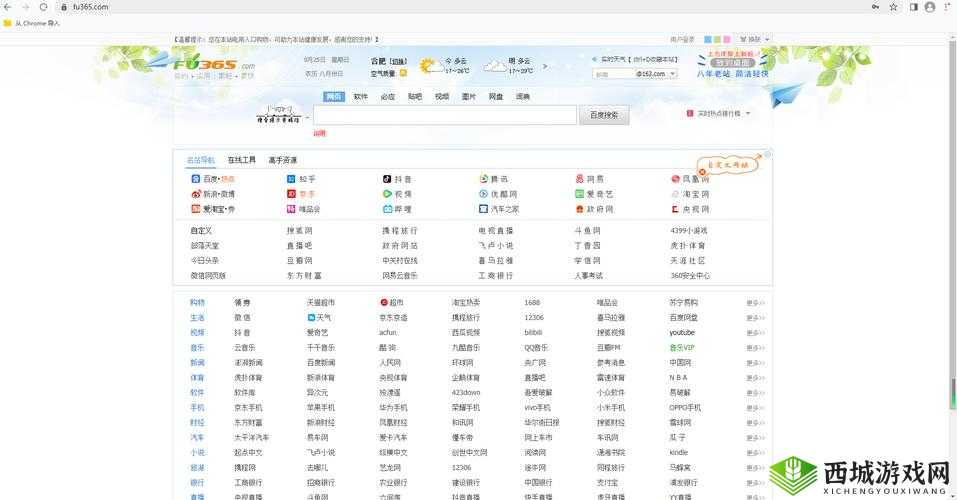This screenshot has height=500, width=957.
Task: Click the Bilibili icon beside 哔哩
Action: click(387, 209)
